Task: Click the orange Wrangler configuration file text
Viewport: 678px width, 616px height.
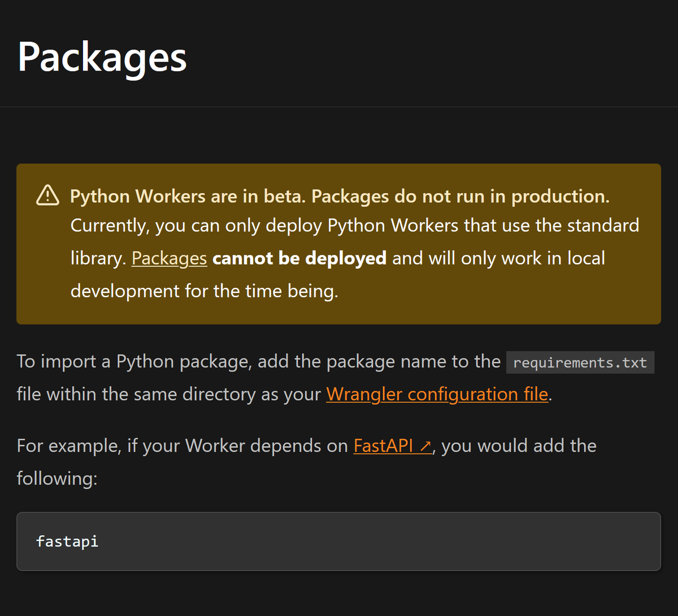Action: 438,394
